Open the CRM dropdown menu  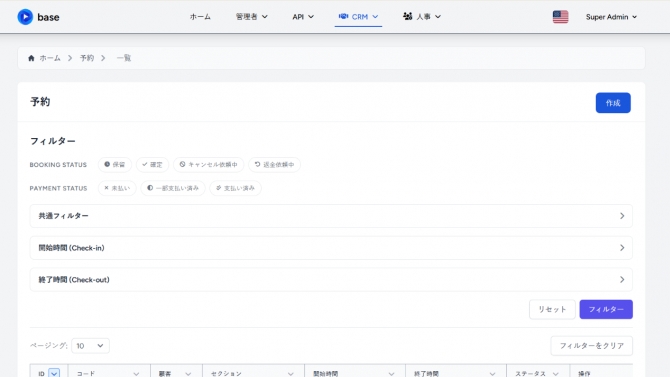coord(359,17)
